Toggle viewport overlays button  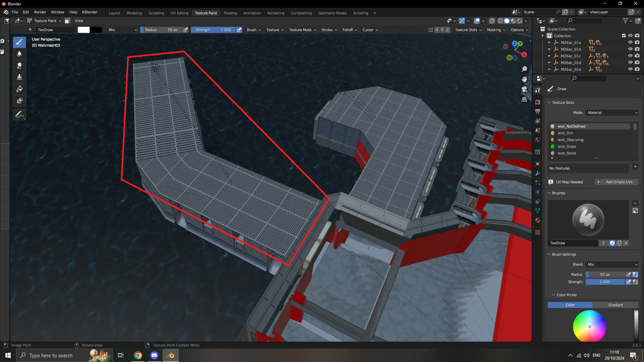click(x=477, y=21)
